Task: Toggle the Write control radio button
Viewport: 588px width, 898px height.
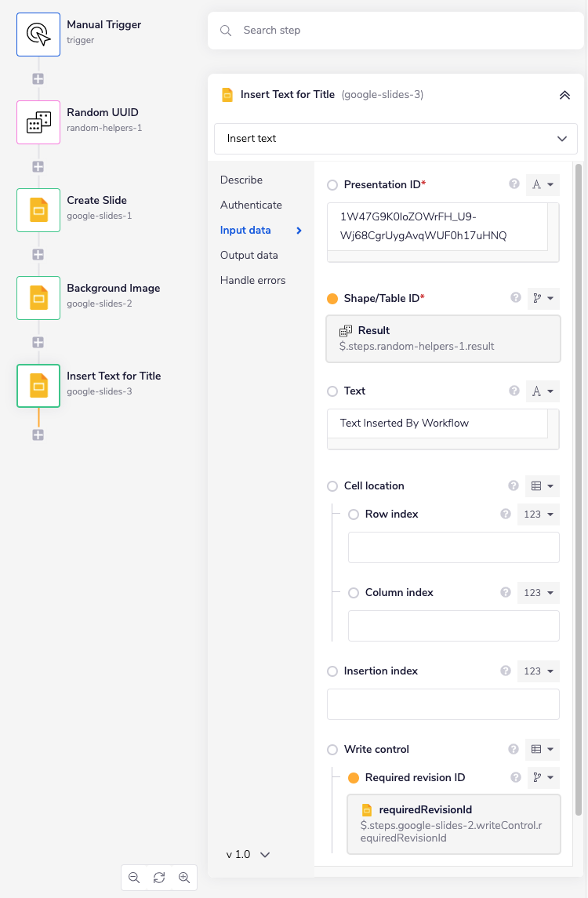Action: coord(331,749)
